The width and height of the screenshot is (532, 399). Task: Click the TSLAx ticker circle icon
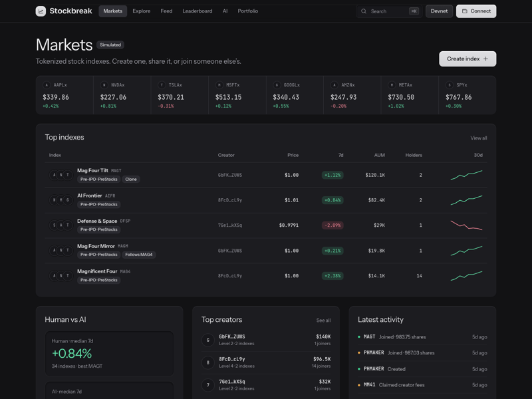(x=162, y=85)
